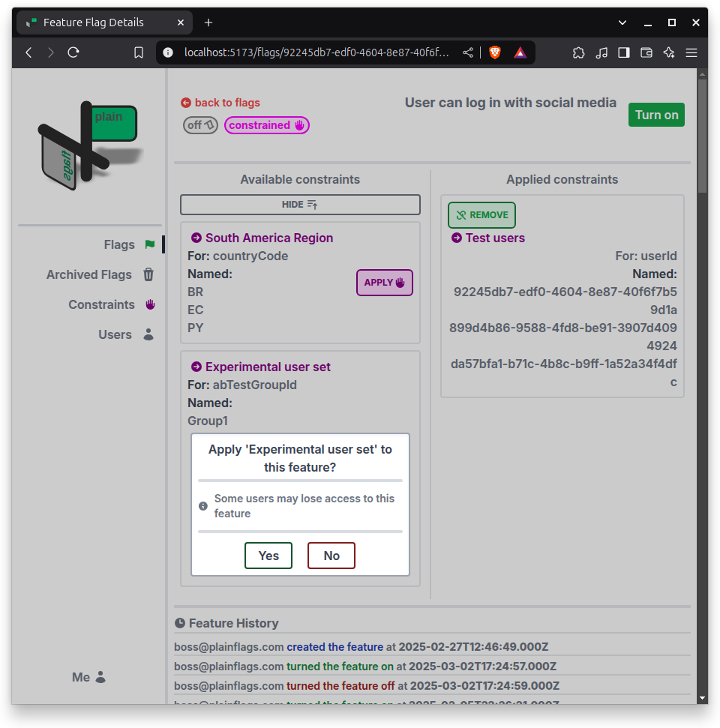The width and height of the screenshot is (720, 728).
Task: Collapse constraints using the HIDE button
Action: pos(300,204)
